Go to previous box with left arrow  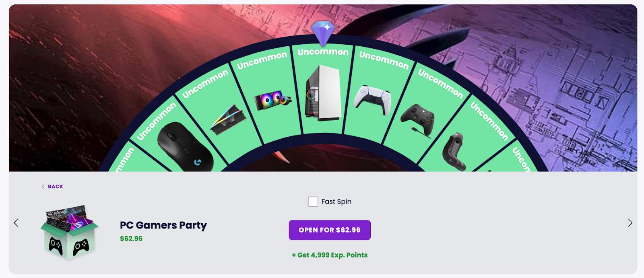click(16, 223)
